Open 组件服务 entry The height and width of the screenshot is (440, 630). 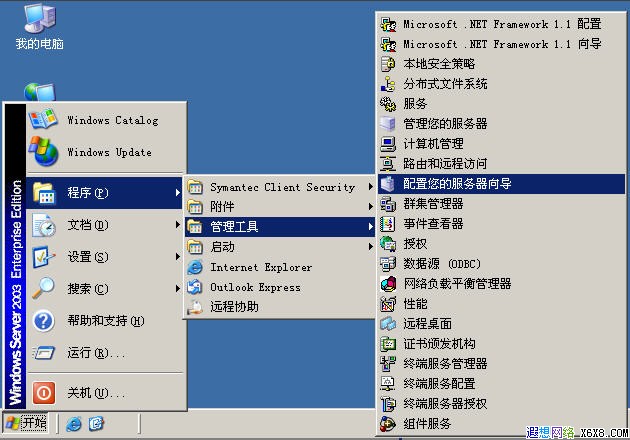[x=501, y=424]
